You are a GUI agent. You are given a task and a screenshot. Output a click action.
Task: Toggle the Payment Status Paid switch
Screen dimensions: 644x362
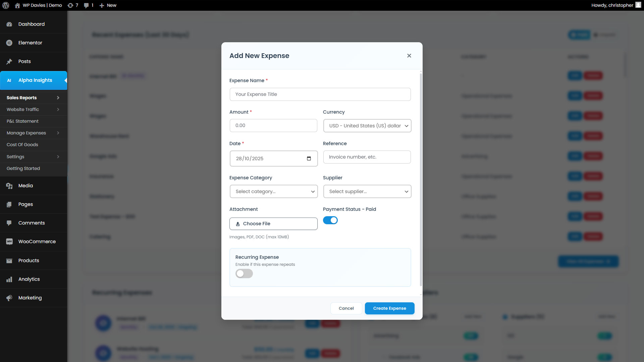330,220
